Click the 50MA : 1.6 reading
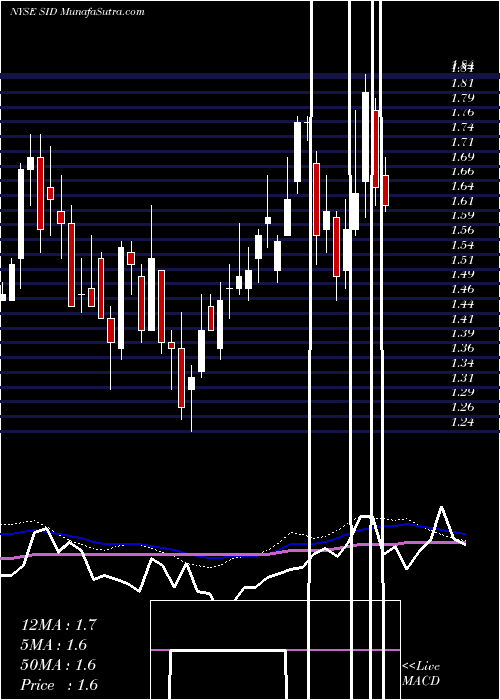Screen dimensions: 500x700 [58, 665]
